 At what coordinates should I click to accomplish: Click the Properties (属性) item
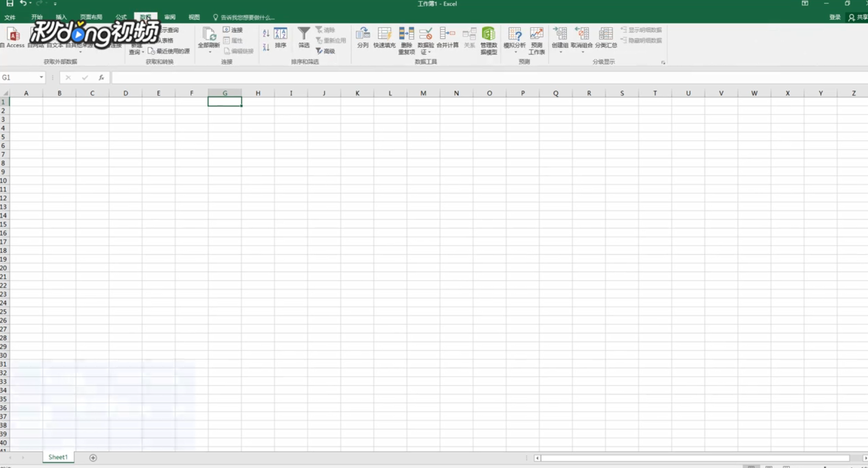point(232,41)
